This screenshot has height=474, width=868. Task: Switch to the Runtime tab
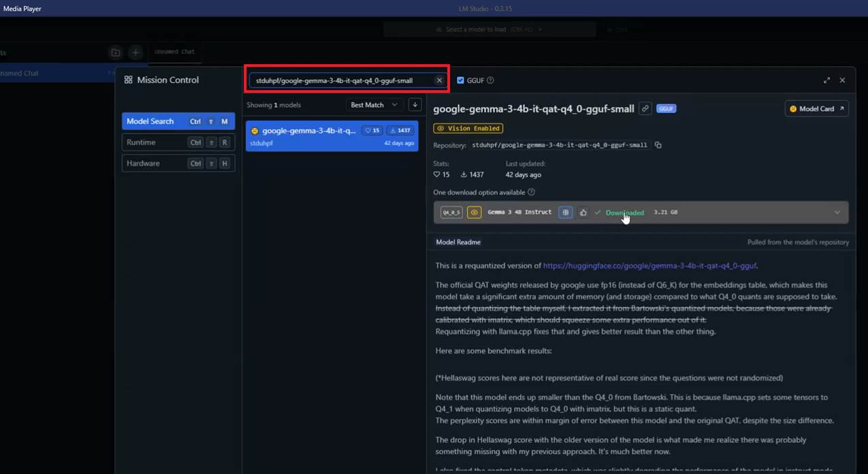[178, 142]
